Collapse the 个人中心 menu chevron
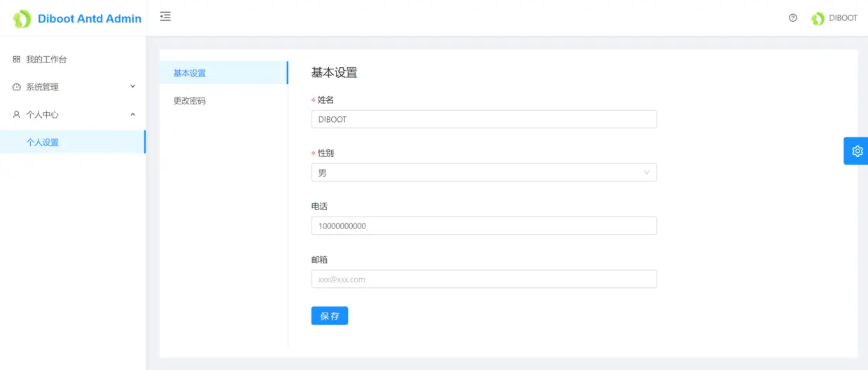Screen dimensions: 868x370 [x=133, y=114]
